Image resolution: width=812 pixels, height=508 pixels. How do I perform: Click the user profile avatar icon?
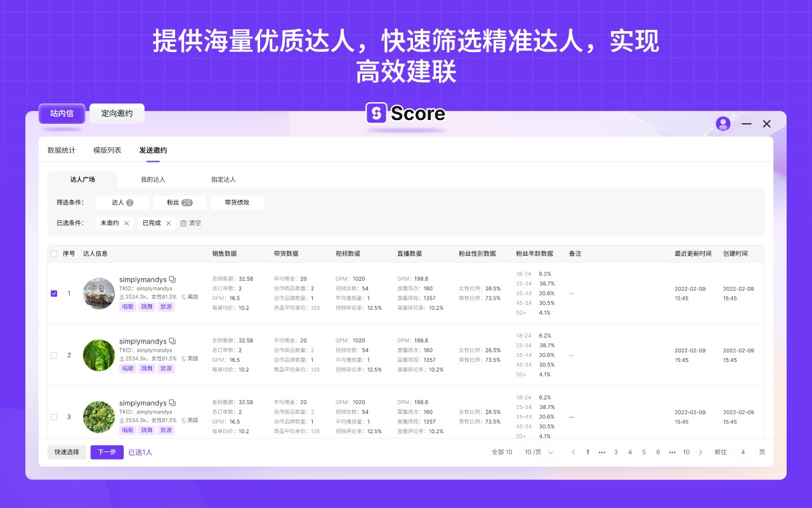(723, 124)
